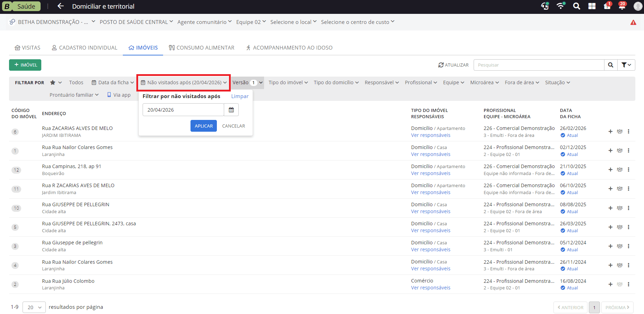Click the search magnifier button next to Pesquisar
The width and height of the screenshot is (644, 314).
coord(611,65)
